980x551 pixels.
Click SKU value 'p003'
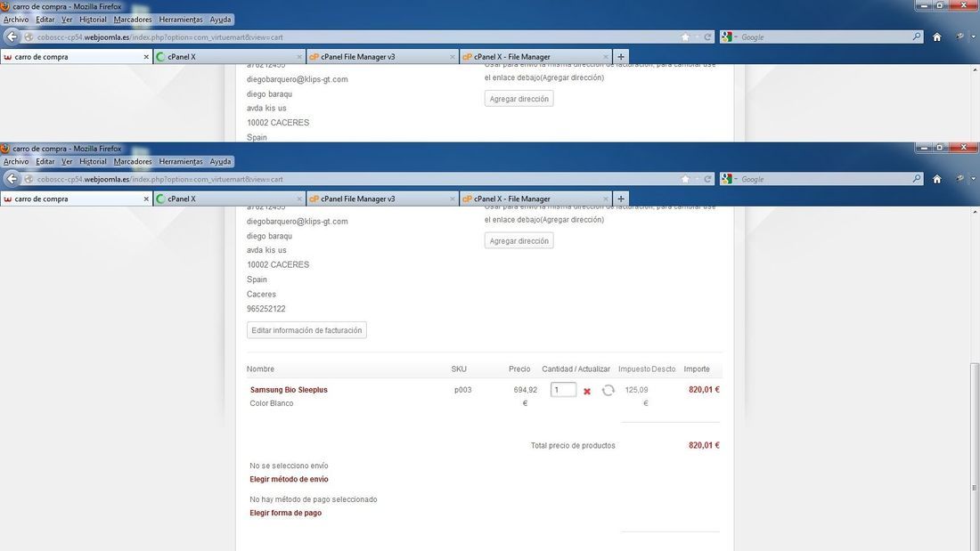tap(462, 390)
